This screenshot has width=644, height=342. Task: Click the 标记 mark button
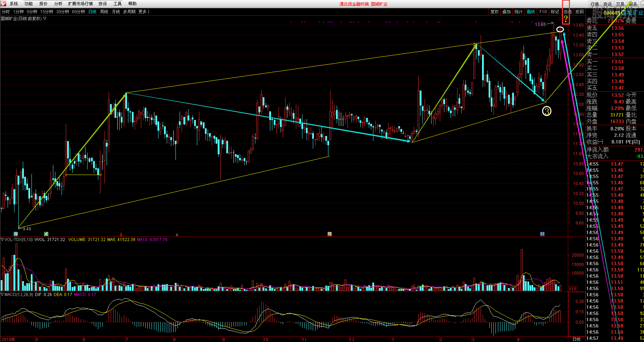pos(555,12)
